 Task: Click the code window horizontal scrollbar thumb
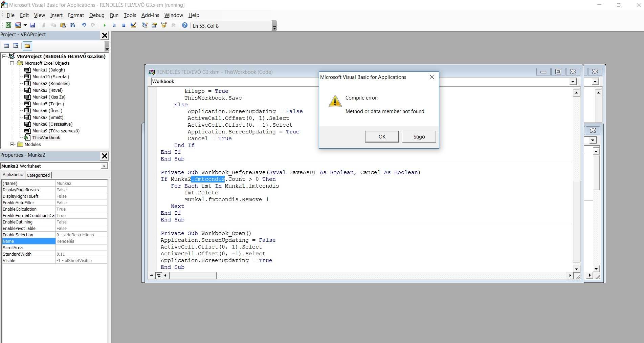click(193, 276)
